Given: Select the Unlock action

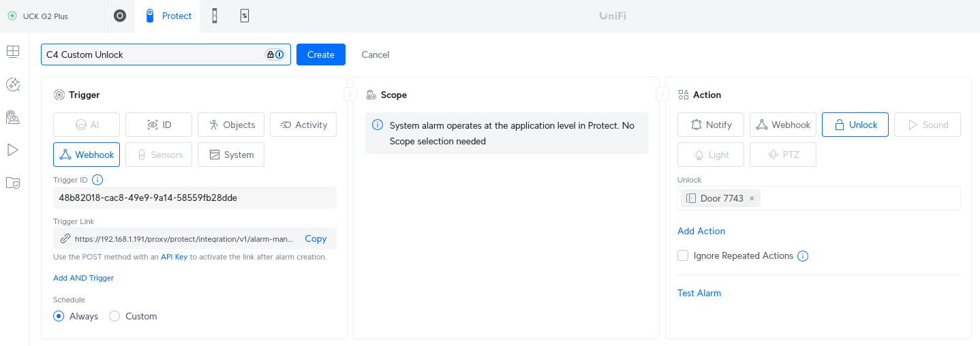Looking at the screenshot, I should point(855,125).
